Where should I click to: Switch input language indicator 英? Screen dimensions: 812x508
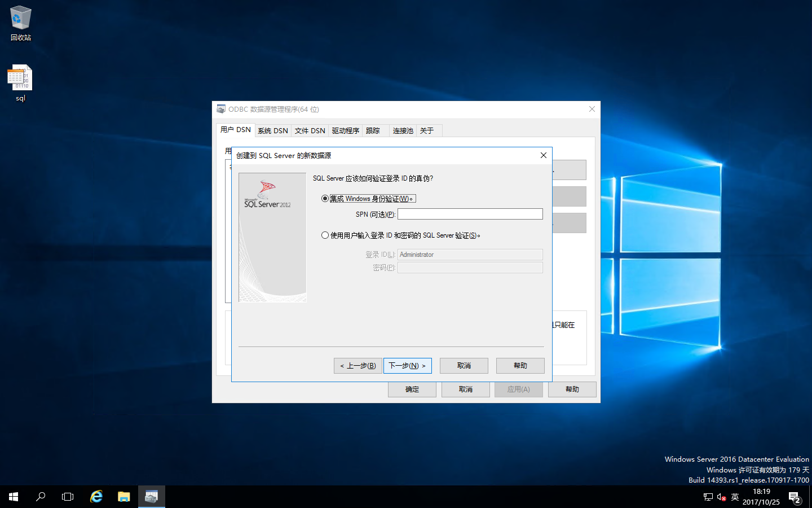735,497
